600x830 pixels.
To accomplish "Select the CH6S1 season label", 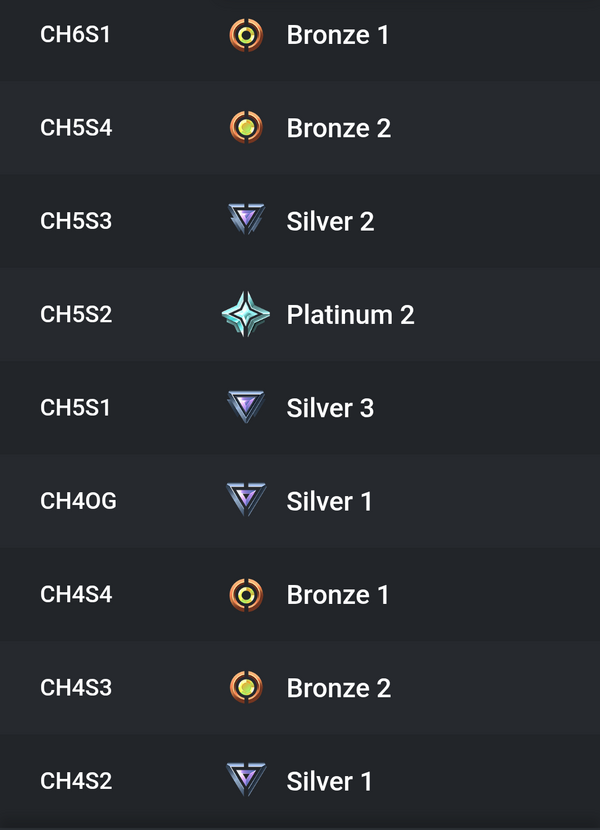I will point(76,36).
